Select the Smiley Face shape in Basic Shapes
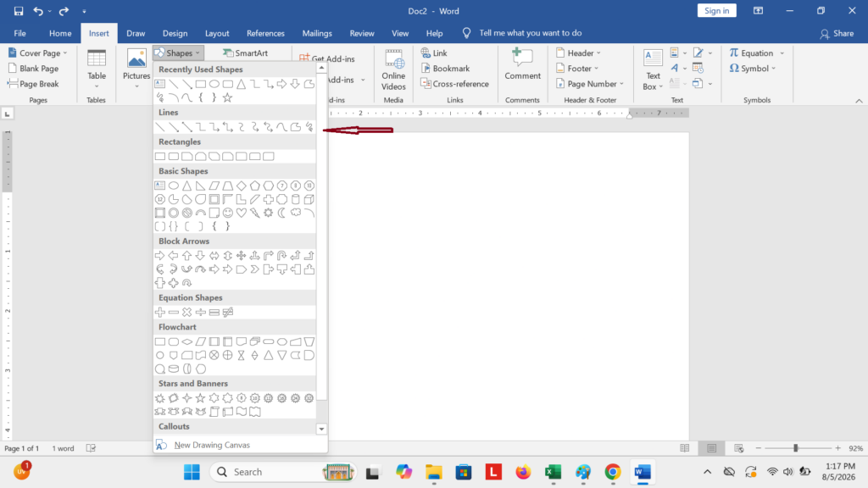The height and width of the screenshot is (488, 868). click(x=227, y=213)
